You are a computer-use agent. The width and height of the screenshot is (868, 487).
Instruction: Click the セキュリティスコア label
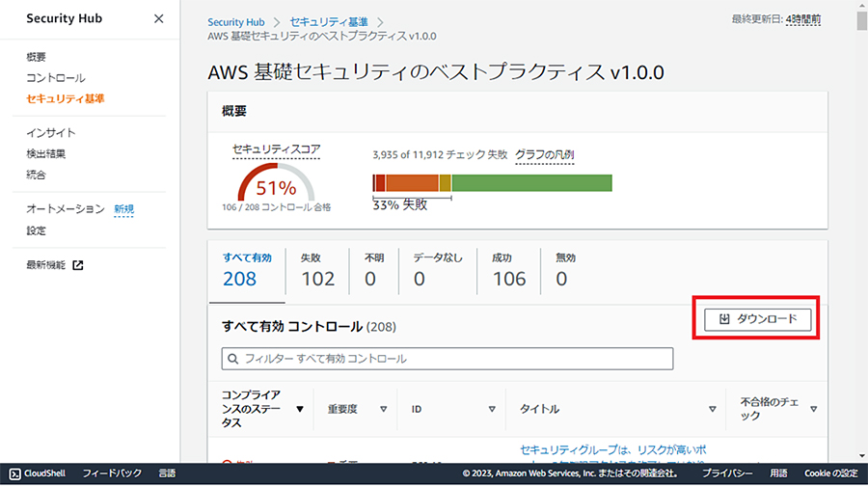(x=276, y=149)
